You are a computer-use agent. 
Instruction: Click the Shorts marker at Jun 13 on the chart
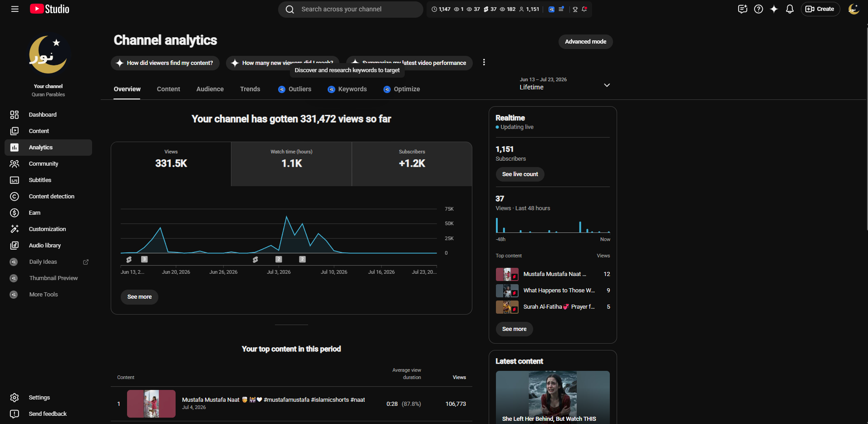tap(129, 259)
